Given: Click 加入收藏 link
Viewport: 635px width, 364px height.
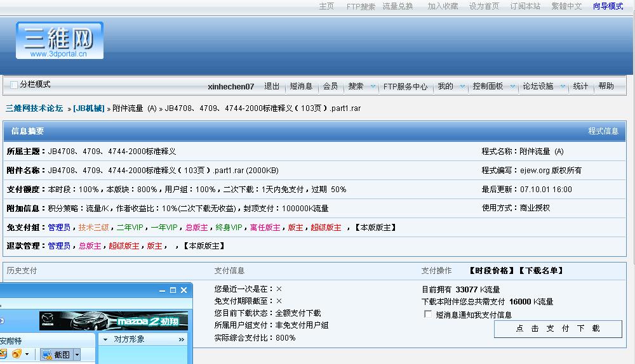Looking at the screenshot, I should (443, 6).
